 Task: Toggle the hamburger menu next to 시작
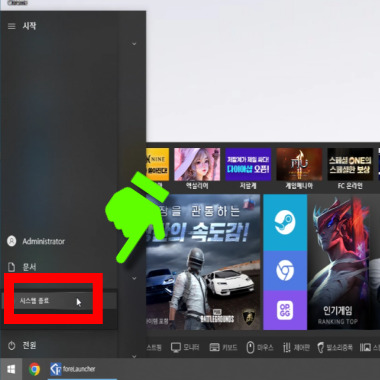click(x=12, y=26)
